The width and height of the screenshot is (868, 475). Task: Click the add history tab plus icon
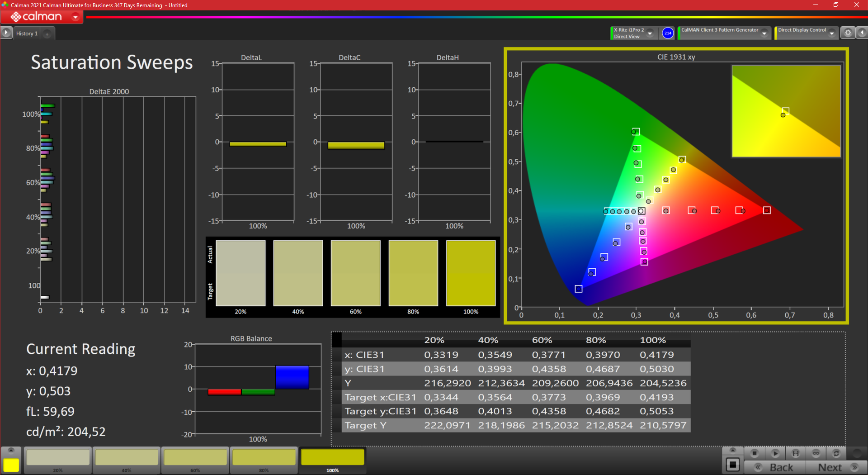(47, 33)
